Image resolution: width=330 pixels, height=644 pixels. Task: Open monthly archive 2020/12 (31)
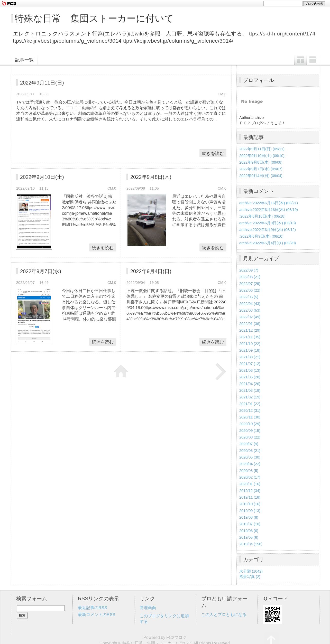click(x=250, y=410)
